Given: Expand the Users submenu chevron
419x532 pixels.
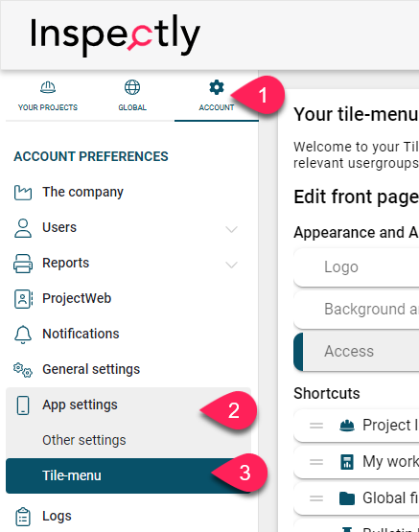Looking at the screenshot, I should click(x=231, y=229).
